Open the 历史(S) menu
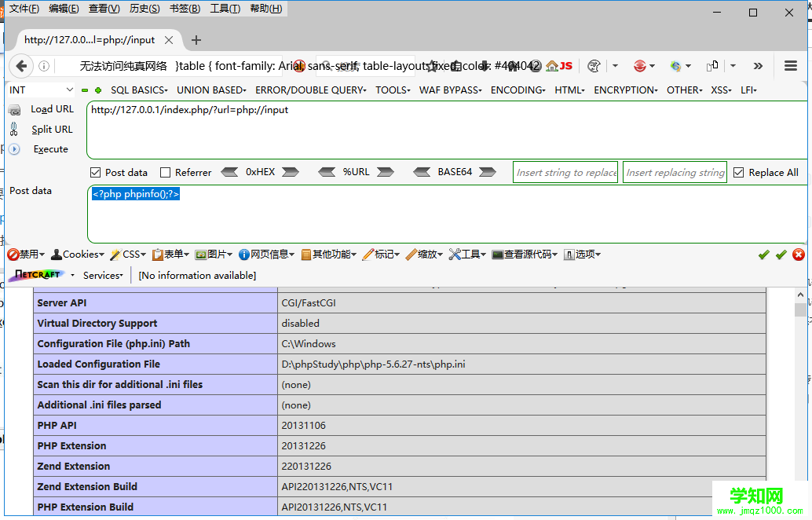The height and width of the screenshot is (520, 812). pos(144,9)
